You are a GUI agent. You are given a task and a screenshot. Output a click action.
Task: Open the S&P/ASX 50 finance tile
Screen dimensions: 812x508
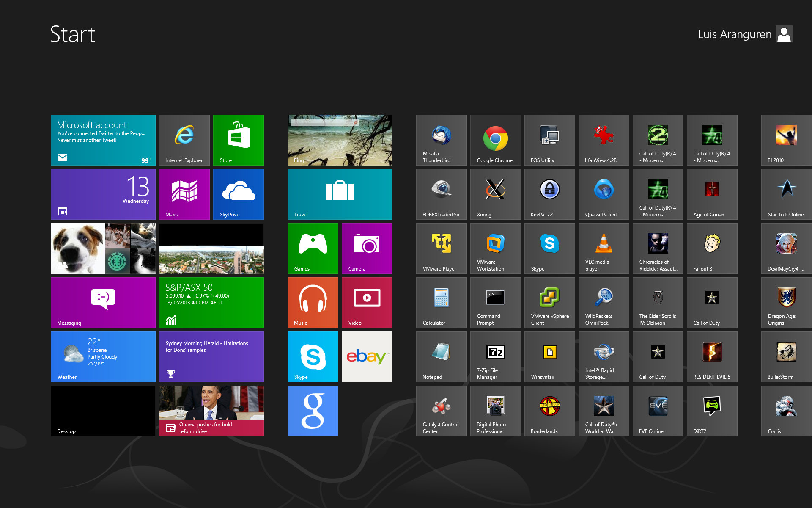[x=211, y=302]
